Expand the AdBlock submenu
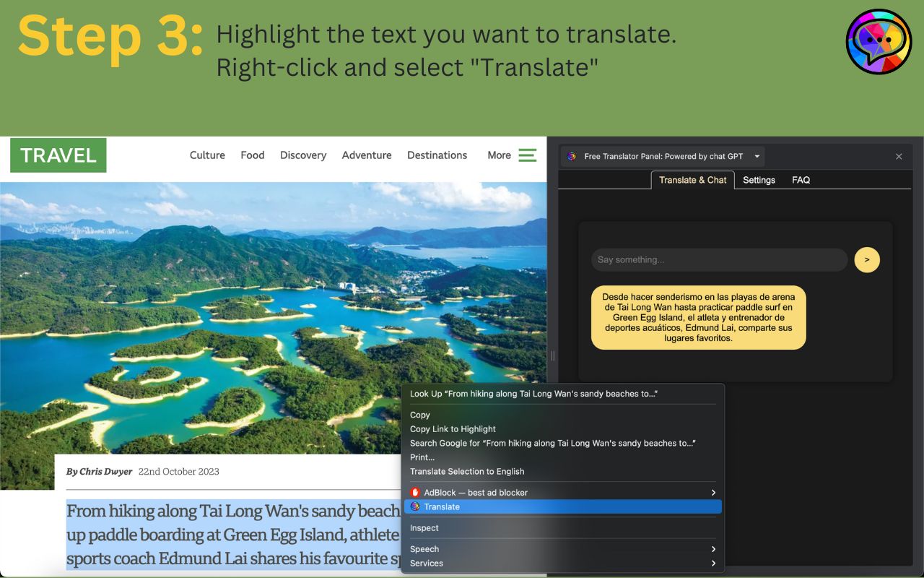This screenshot has height=578, width=924. 713,492
